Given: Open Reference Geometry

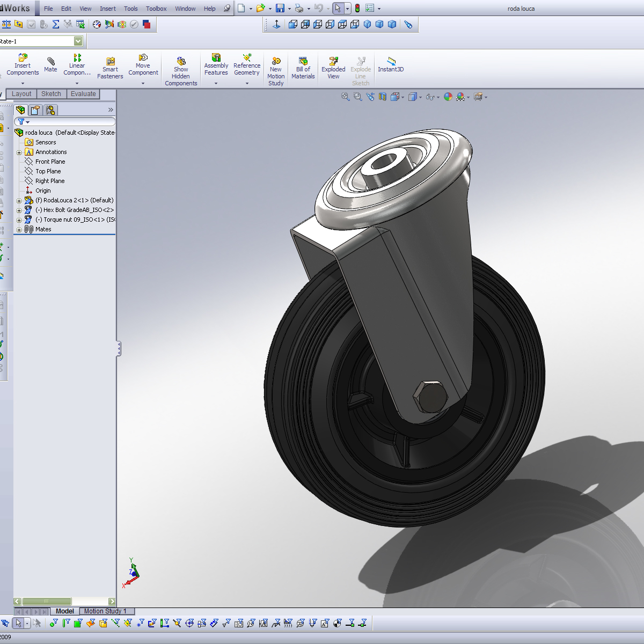Looking at the screenshot, I should [246, 64].
